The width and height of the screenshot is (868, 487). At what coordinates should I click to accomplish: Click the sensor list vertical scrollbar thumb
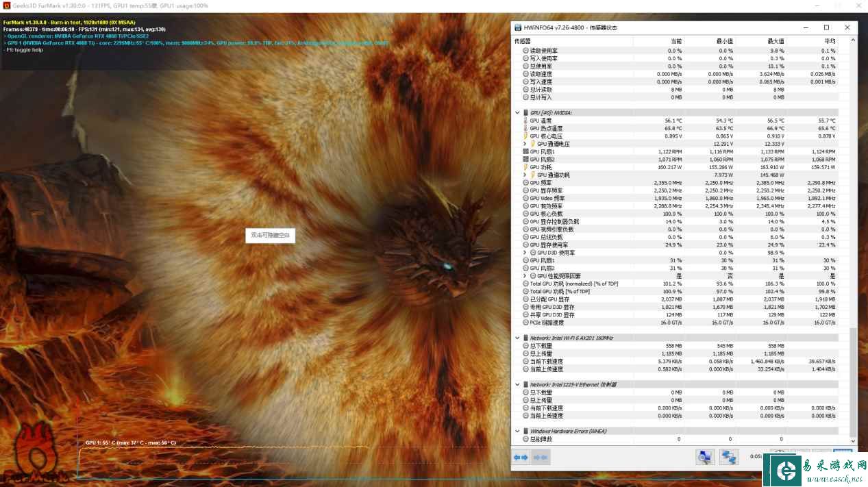click(853, 384)
